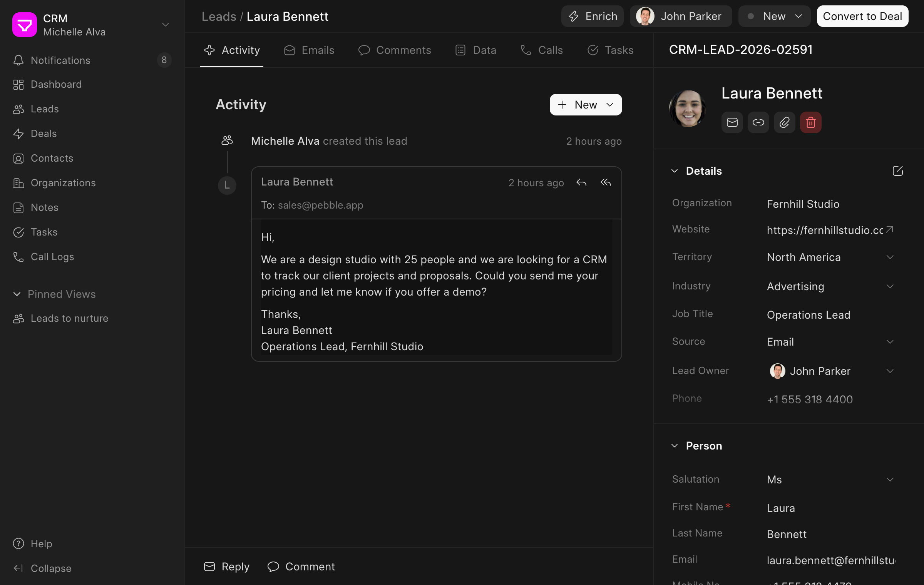924x585 pixels.
Task: Switch to the Emails tab
Action: (x=309, y=50)
